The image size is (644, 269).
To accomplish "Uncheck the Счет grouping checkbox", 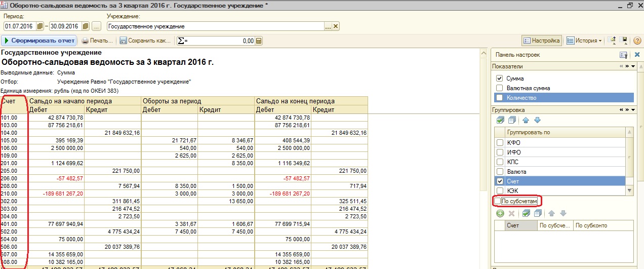I will click(x=500, y=181).
